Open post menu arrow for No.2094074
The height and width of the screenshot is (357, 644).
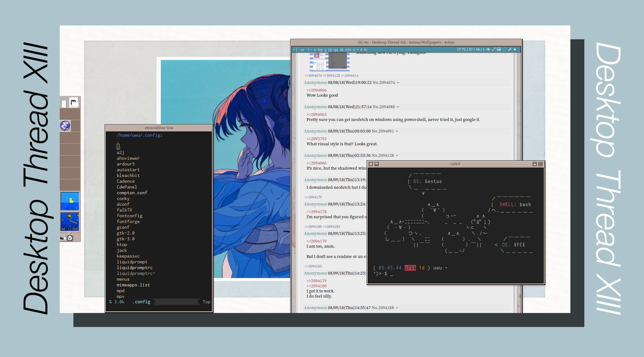pos(398,83)
